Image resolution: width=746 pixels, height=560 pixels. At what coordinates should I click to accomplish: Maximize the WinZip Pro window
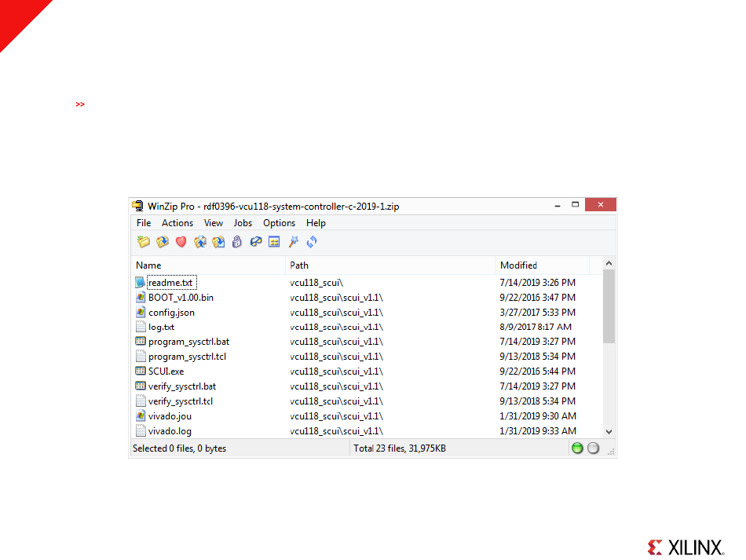click(x=575, y=204)
